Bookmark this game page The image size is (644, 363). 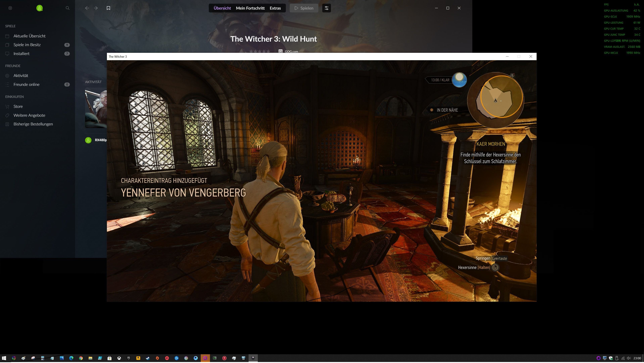click(108, 8)
